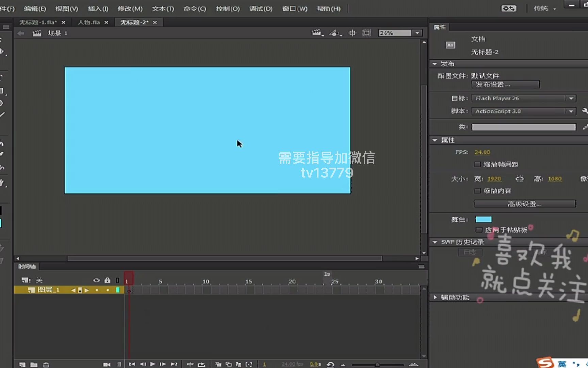Select the Edit Scene clapperboard icon
Viewport: 588px width, 368px height.
[316, 33]
